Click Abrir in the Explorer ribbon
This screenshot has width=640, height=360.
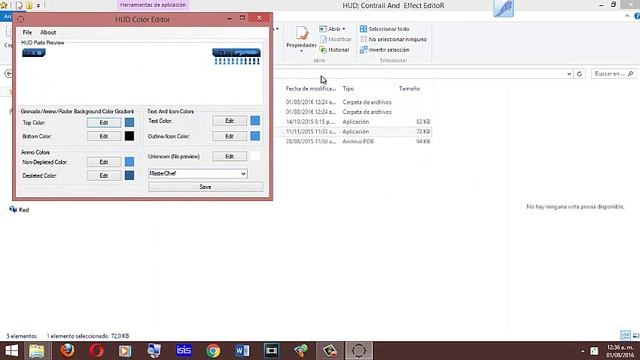(x=331, y=29)
